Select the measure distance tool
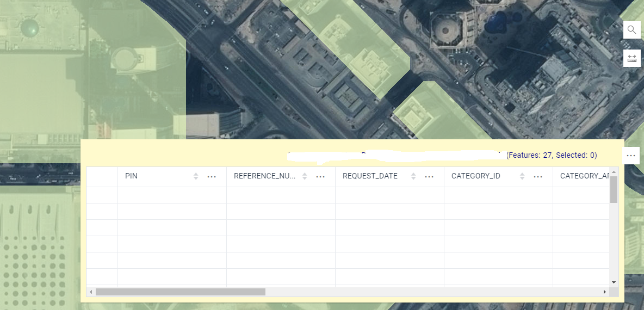Viewport: 644px width, 327px height. (x=631, y=58)
